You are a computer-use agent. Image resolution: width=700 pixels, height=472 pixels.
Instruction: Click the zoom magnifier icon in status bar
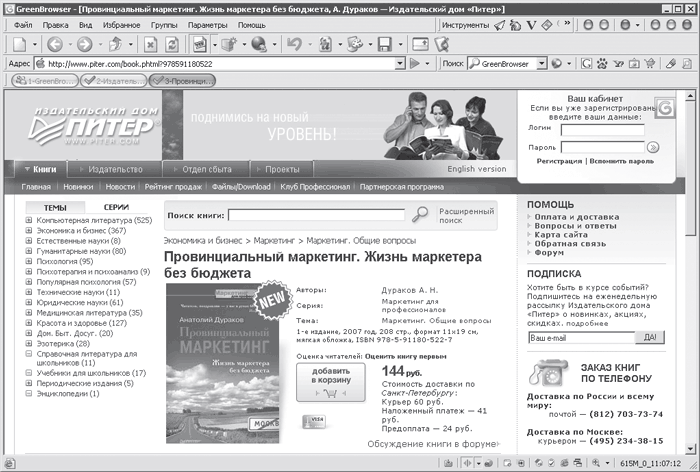[x=596, y=463]
